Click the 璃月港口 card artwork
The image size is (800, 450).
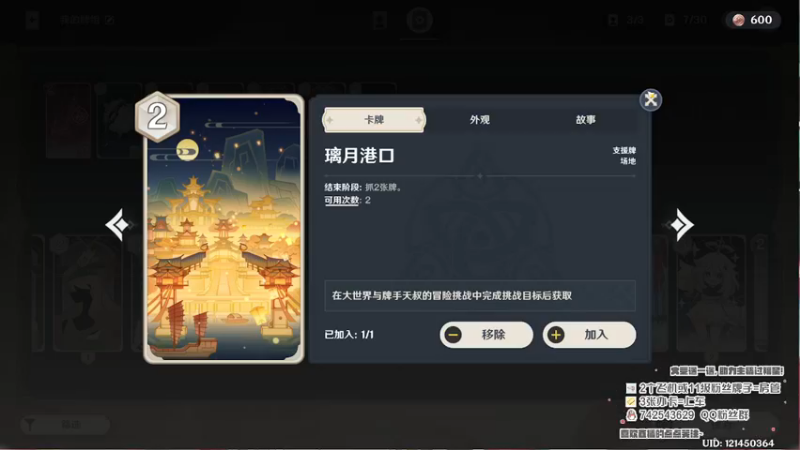(224, 229)
